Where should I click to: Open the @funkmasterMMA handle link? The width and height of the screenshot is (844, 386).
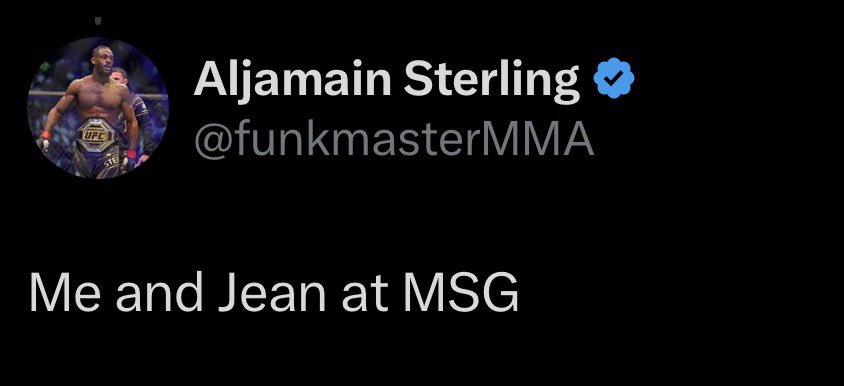[x=393, y=139]
